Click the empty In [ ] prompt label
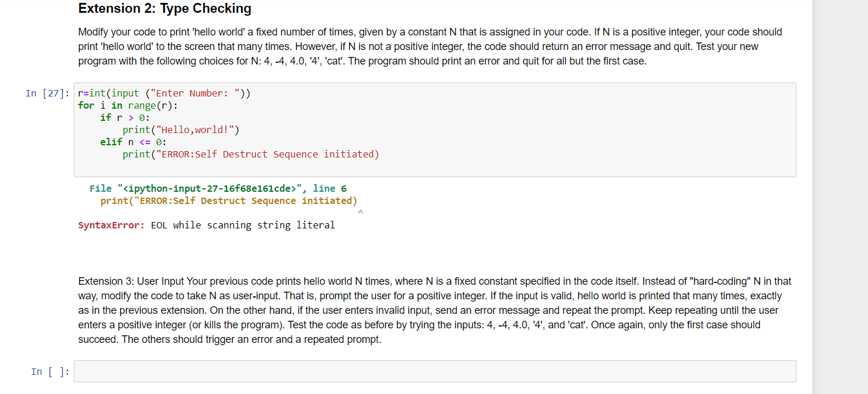Viewport: 868px width, 394px height. [x=51, y=372]
